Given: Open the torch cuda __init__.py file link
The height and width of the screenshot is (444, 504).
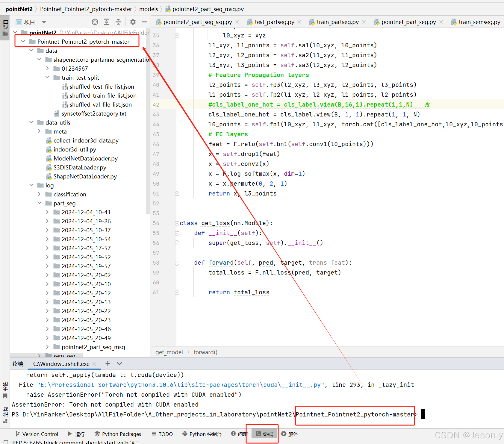Looking at the screenshot, I should (x=180, y=385).
